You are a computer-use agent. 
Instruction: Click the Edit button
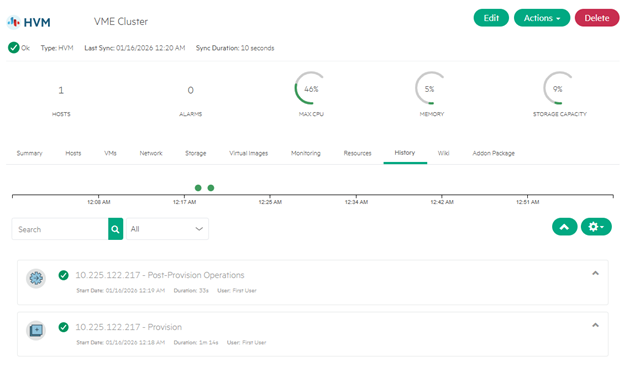pyautogui.click(x=491, y=18)
